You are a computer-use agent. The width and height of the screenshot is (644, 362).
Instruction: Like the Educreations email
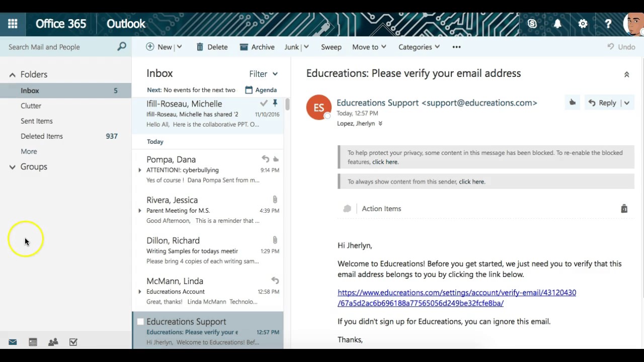tap(573, 103)
